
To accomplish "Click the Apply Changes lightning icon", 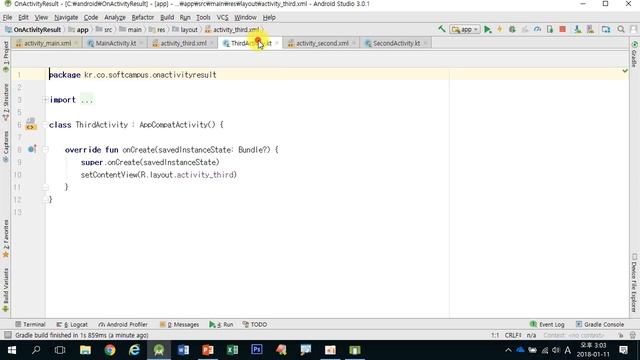I will [x=499, y=29].
